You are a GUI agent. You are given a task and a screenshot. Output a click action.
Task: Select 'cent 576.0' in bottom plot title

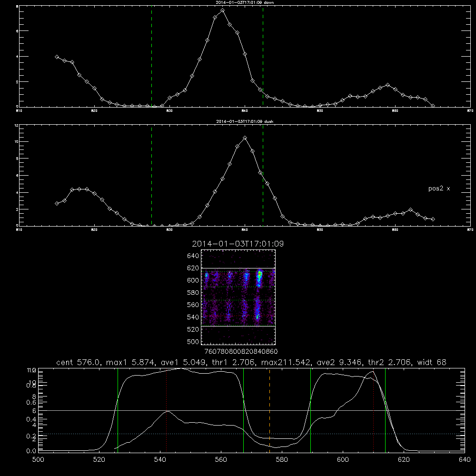tap(80, 362)
